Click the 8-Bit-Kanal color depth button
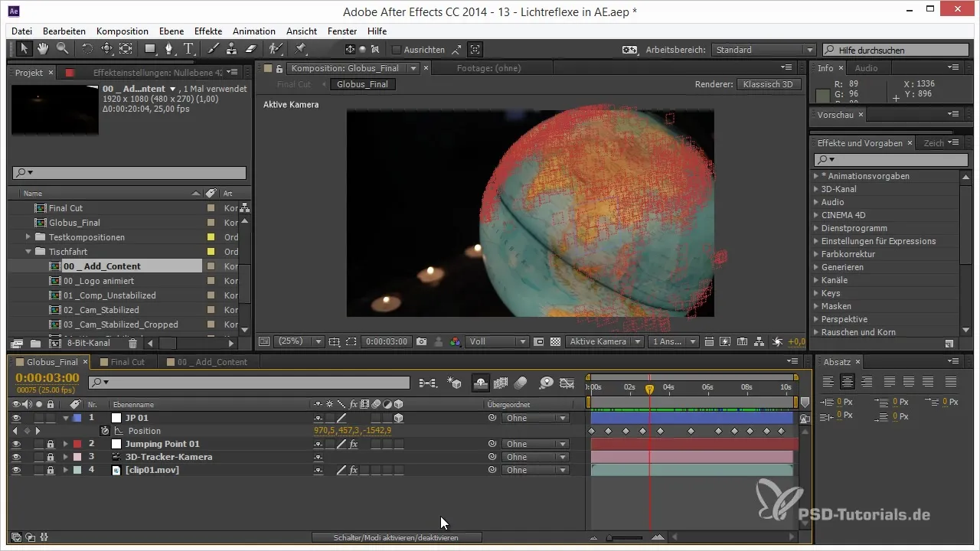Image resolution: width=980 pixels, height=551 pixels. (x=88, y=344)
